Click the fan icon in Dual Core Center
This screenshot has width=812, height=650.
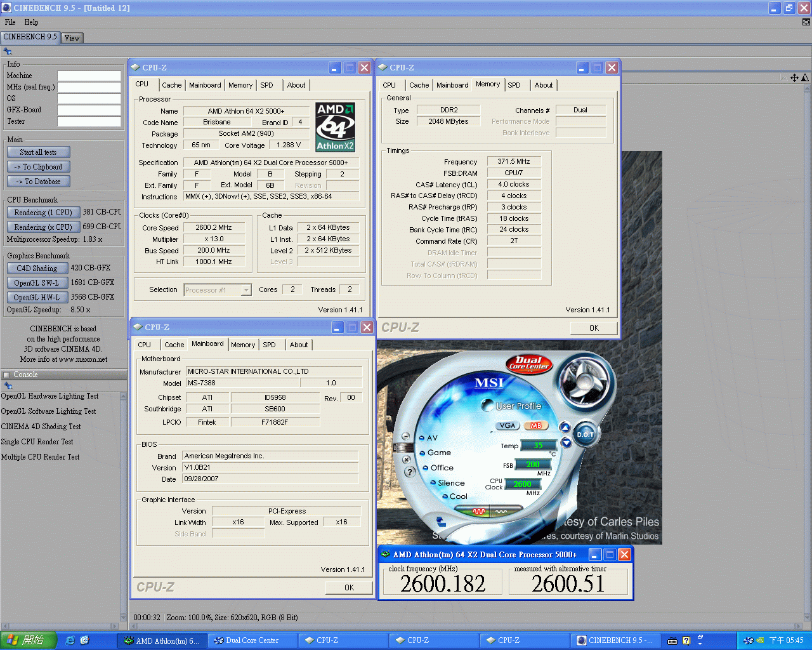tap(584, 382)
